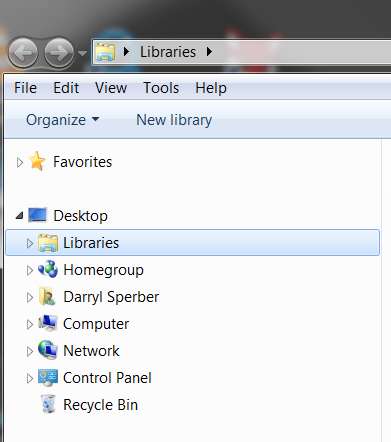Click the New library button
391x442 pixels.
coord(174,120)
